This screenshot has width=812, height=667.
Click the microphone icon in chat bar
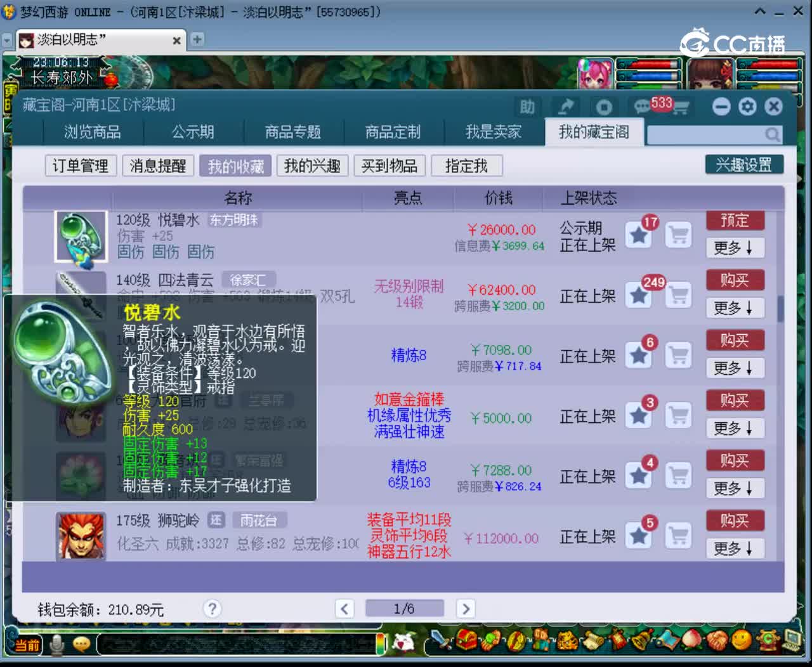pyautogui.click(x=57, y=644)
